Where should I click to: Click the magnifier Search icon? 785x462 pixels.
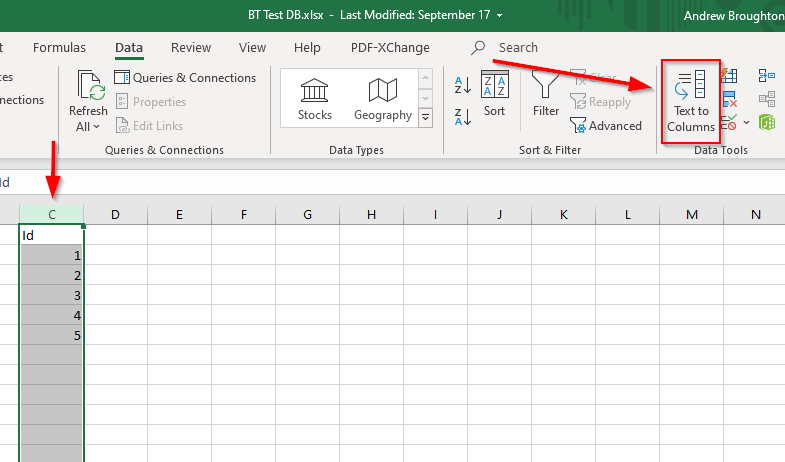click(478, 48)
